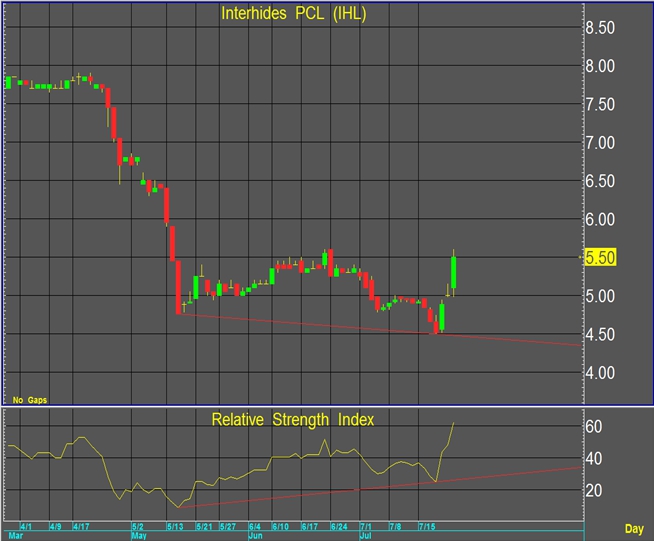Select the 4/1 date marker
This screenshot has height=541, width=654.
[26, 526]
